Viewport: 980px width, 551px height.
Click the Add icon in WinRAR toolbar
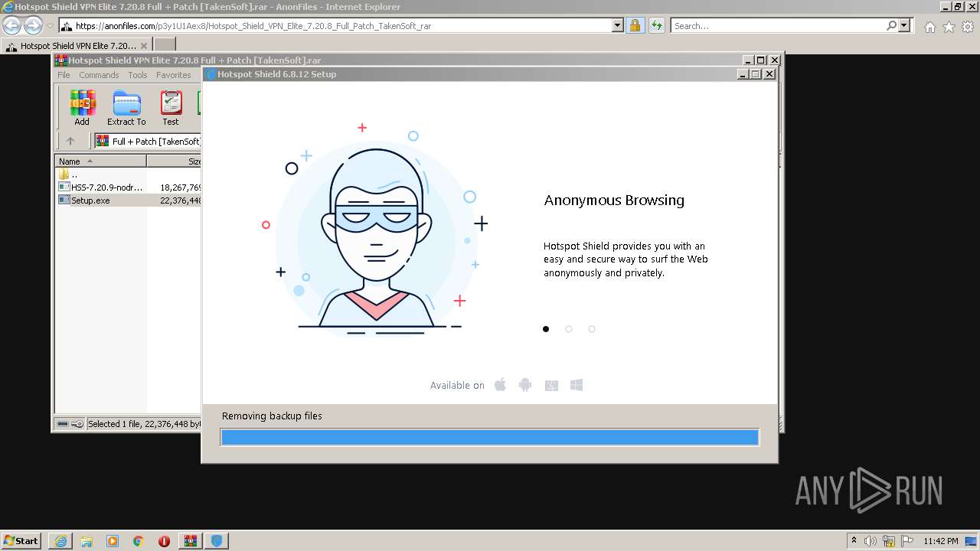[x=82, y=107]
